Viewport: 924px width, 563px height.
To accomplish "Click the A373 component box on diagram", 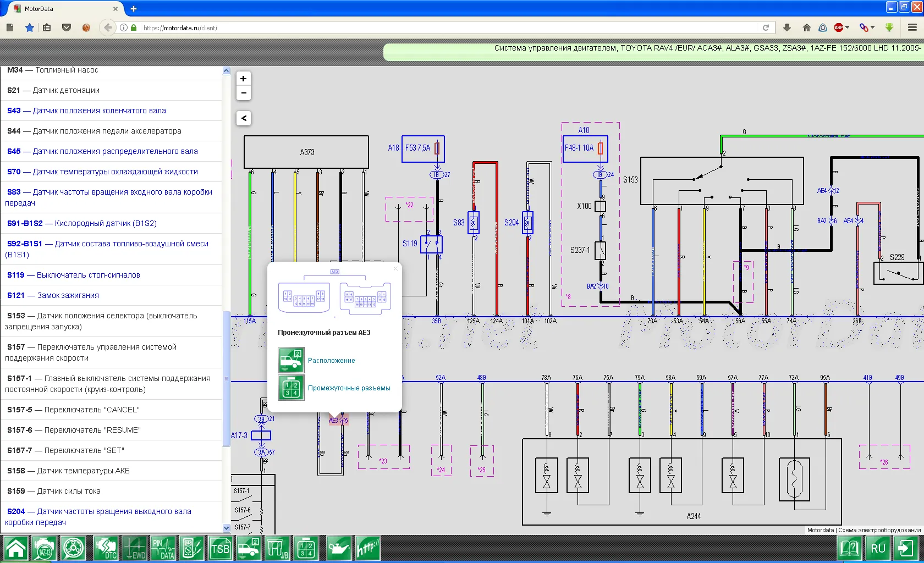I will 306,152.
